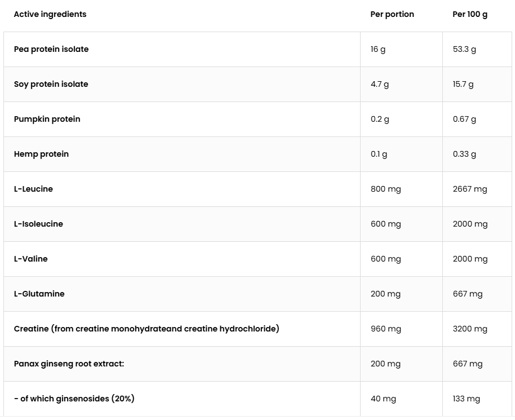
Task: Select the "960 mg" creatine portion value
Action: [386, 329]
